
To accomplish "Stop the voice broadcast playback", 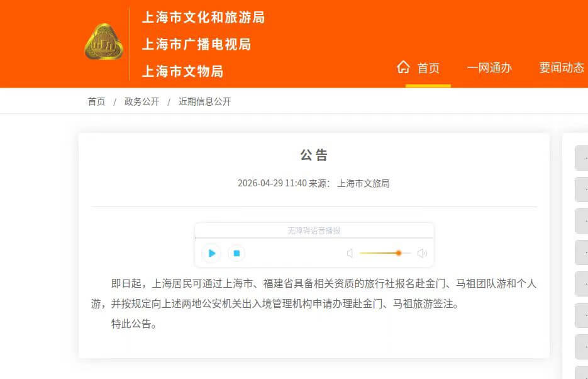I will pyautogui.click(x=236, y=253).
